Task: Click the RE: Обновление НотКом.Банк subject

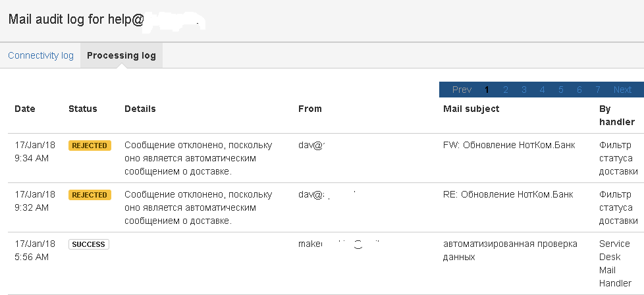Action: click(508, 194)
